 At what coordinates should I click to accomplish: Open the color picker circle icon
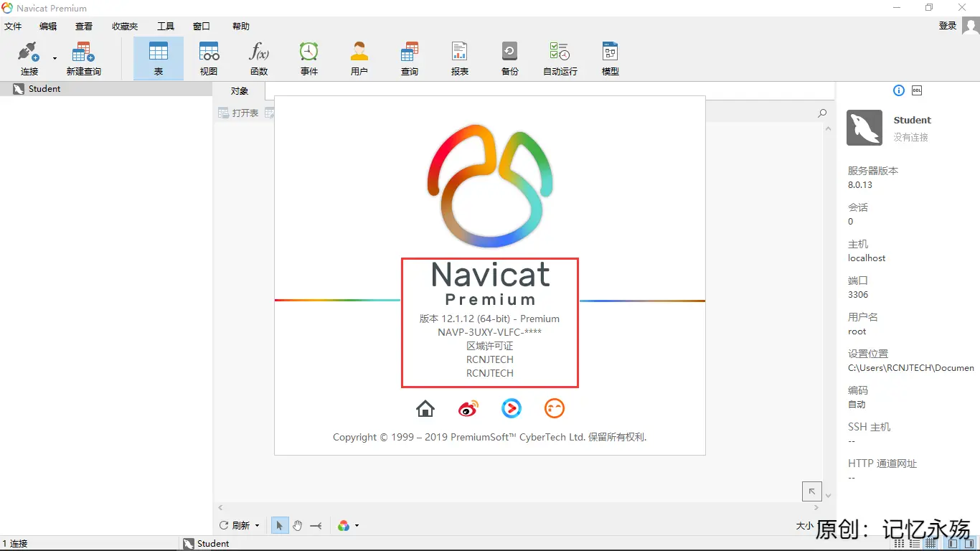(344, 526)
